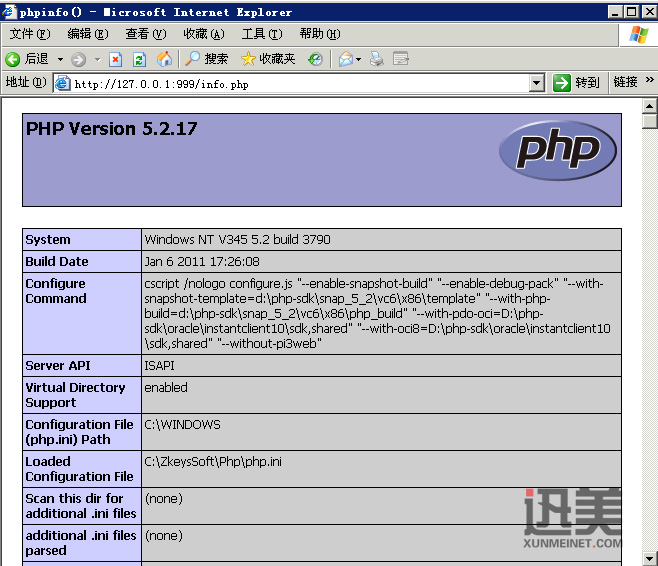This screenshot has height=566, width=658.
Task: Click the IE icon in the title bar
Action: pyautogui.click(x=9, y=12)
